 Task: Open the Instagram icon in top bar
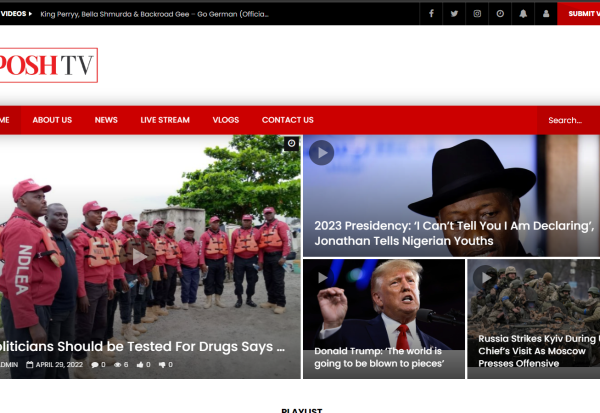pyautogui.click(x=477, y=14)
